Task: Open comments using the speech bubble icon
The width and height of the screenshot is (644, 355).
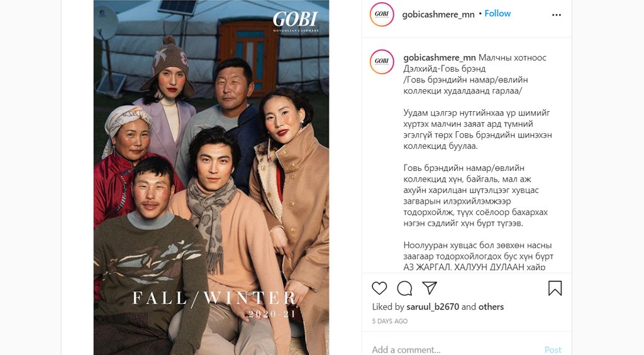Action: click(x=404, y=288)
